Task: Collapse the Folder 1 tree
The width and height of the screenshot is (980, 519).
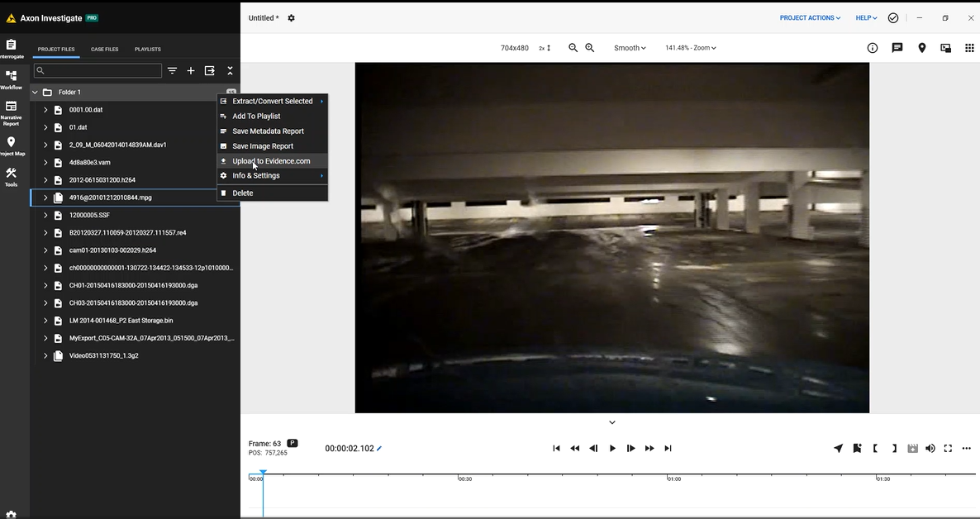Action: (x=35, y=92)
